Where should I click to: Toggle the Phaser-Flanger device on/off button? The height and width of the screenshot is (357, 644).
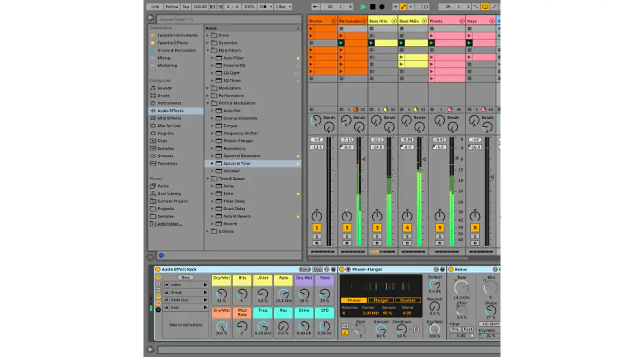point(342,269)
